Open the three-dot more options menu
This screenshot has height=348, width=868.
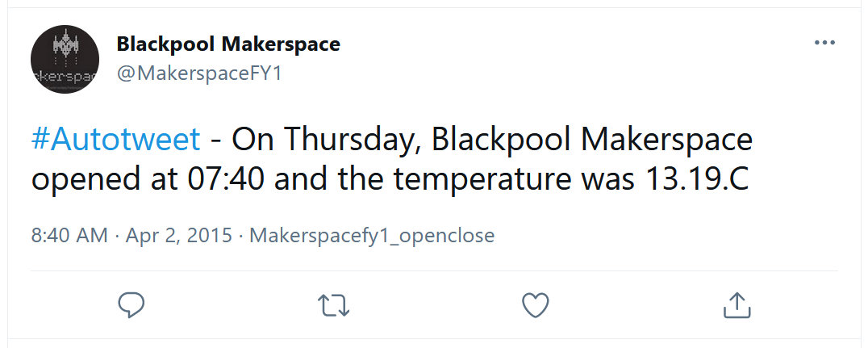[x=824, y=43]
